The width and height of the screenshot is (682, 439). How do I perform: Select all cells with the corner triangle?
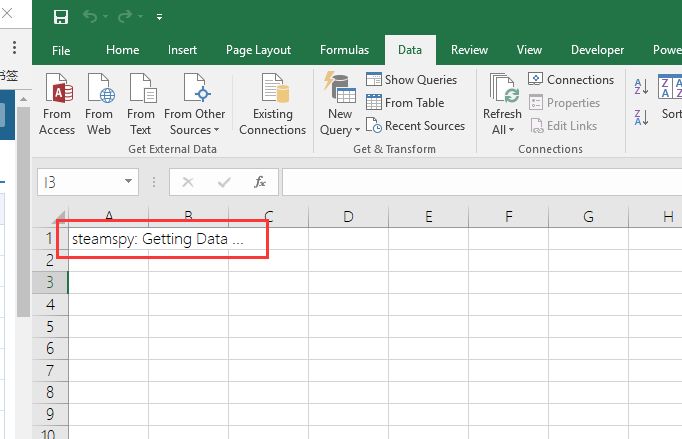(x=60, y=216)
